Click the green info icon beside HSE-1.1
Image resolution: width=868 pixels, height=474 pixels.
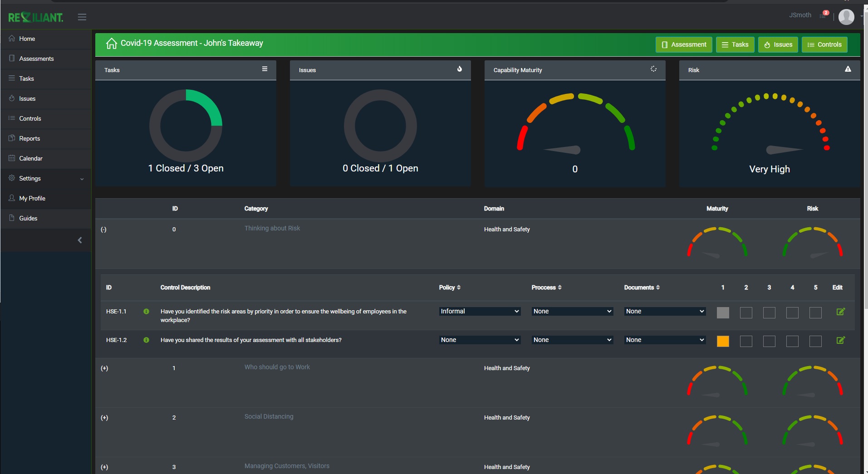[146, 312]
